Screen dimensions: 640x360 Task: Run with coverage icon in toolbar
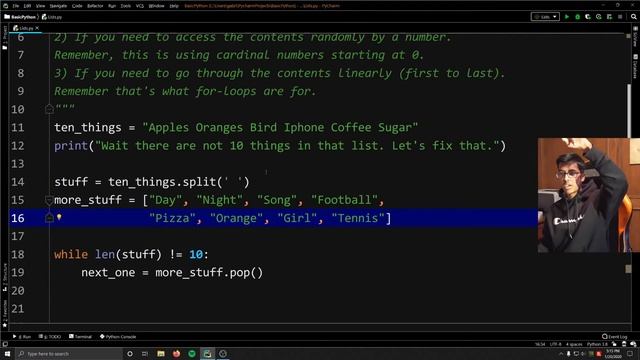pos(588,17)
